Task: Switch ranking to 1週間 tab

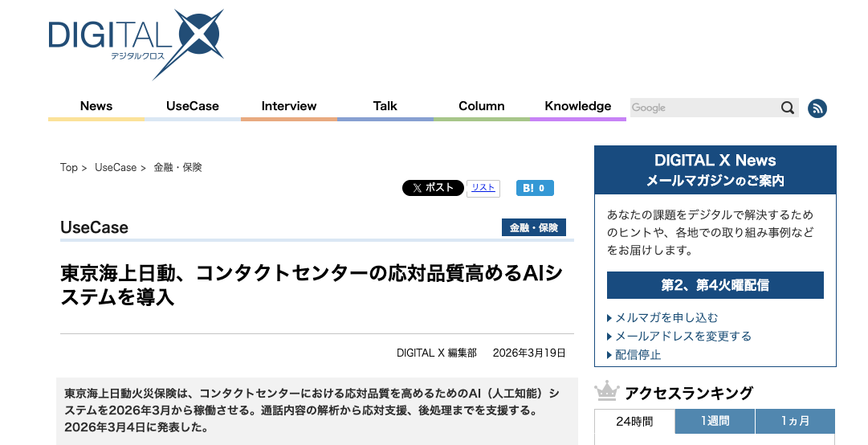Action: (715, 422)
